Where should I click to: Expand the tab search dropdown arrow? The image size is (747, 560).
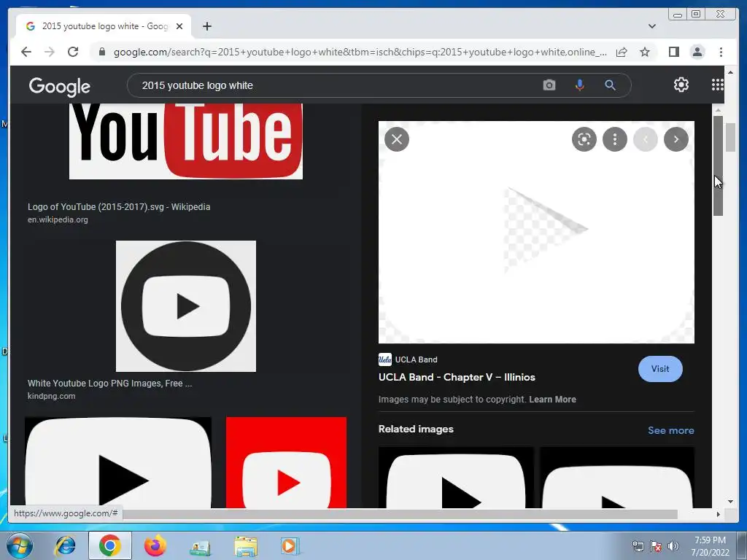[x=652, y=26]
